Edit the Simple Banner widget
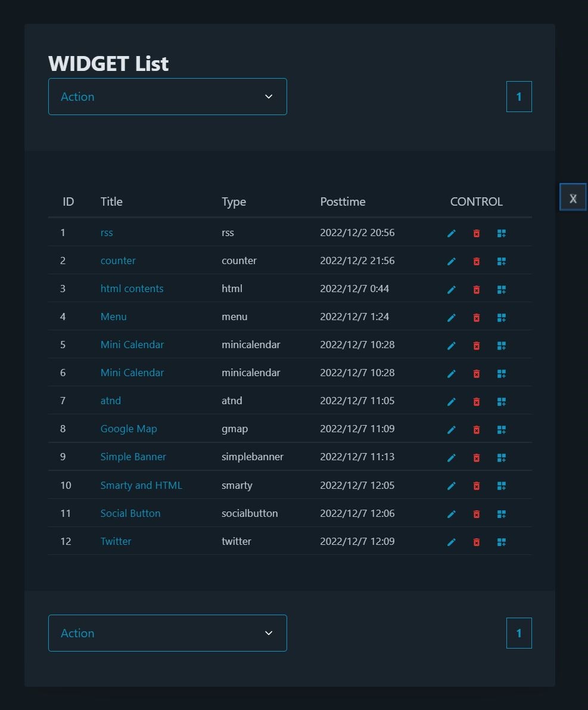Screen dimensions: 588x710 [452, 457]
